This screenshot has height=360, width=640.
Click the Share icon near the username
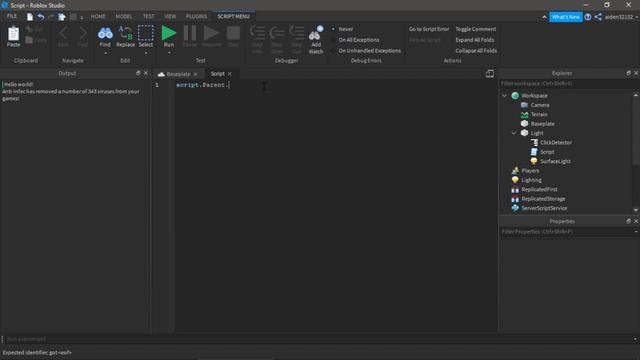pyautogui.click(x=598, y=17)
